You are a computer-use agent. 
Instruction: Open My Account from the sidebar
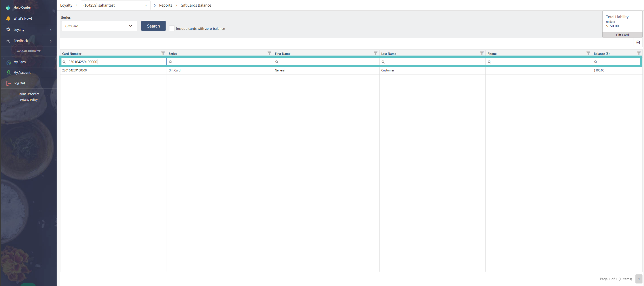click(22, 73)
